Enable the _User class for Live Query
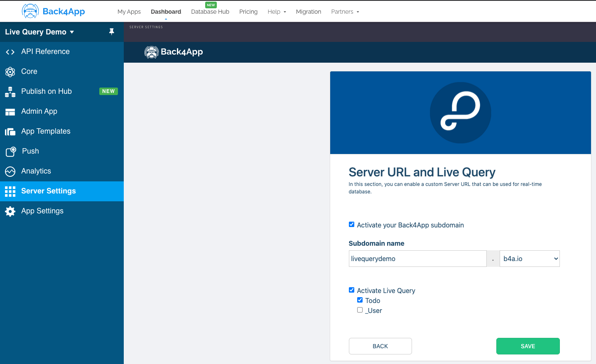This screenshot has width=596, height=364. coord(360,310)
